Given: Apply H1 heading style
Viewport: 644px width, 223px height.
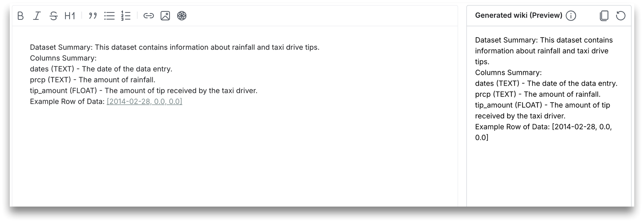Looking at the screenshot, I should coord(70,16).
